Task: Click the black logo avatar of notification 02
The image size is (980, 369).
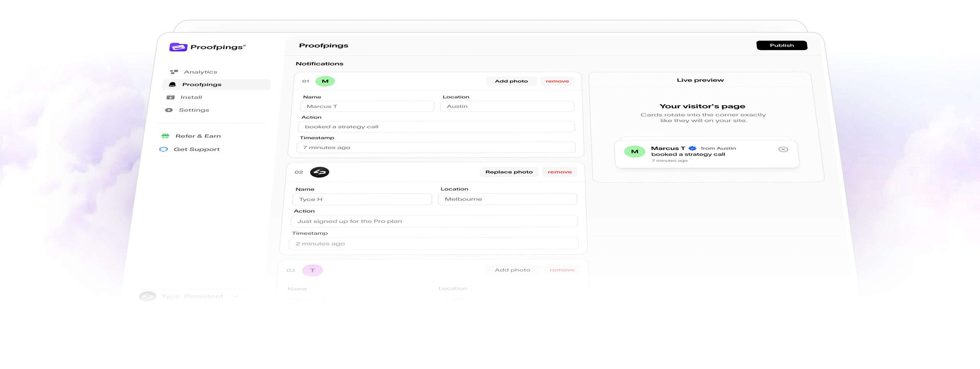Action: pos(320,172)
